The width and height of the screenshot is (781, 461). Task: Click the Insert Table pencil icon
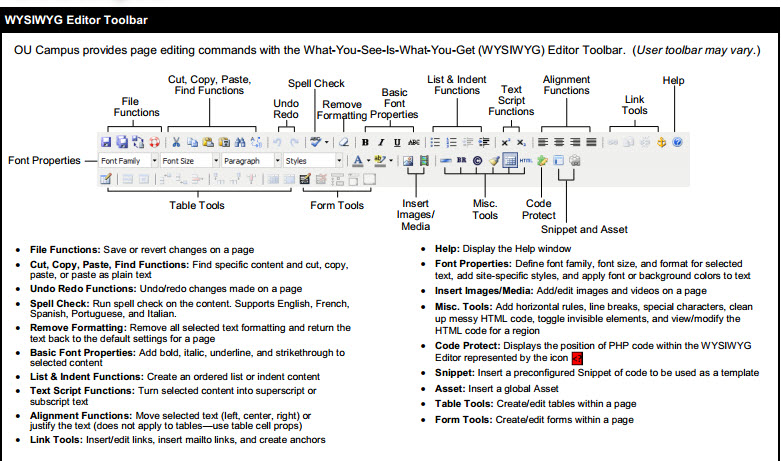click(x=106, y=179)
